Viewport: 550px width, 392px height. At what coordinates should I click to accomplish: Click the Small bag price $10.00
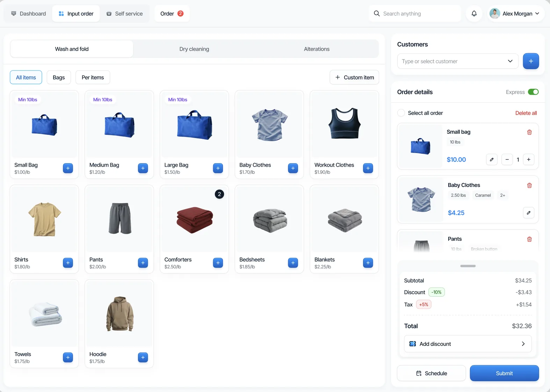[x=456, y=160]
